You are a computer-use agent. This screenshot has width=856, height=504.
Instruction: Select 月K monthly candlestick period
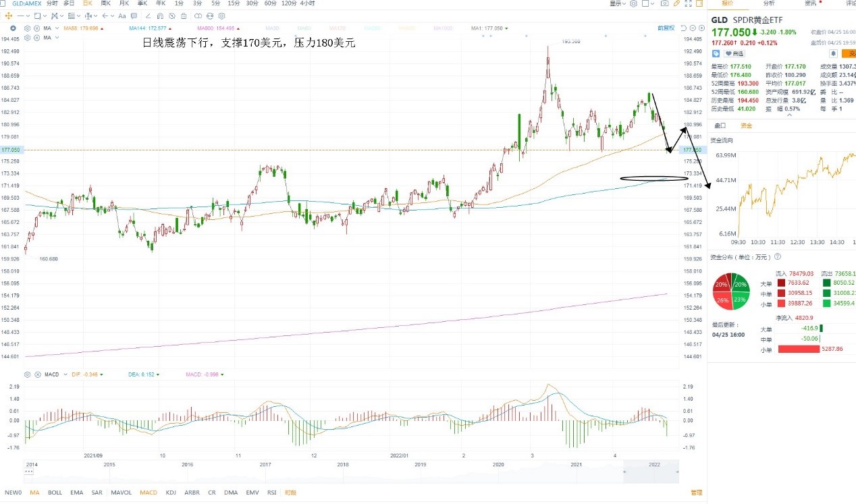coord(124,3)
